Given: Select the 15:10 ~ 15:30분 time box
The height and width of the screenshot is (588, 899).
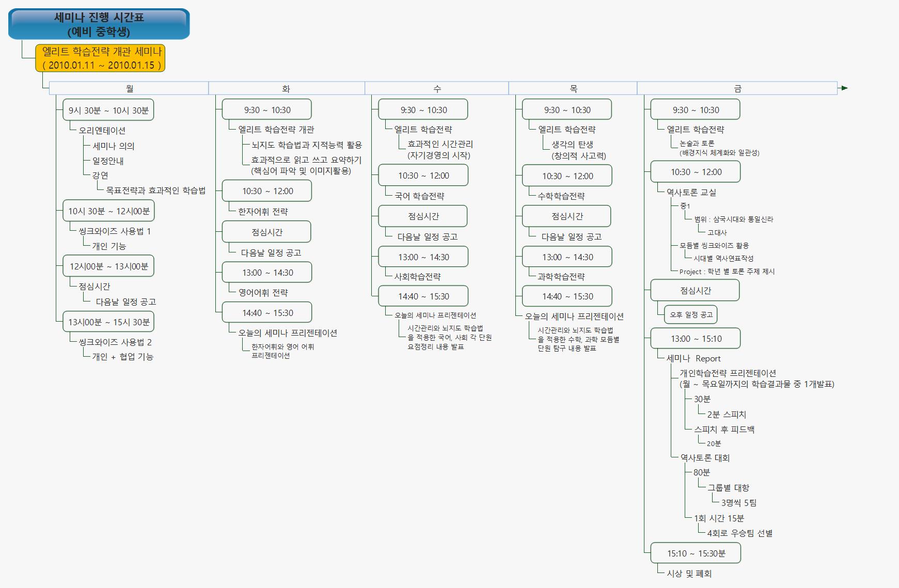Looking at the screenshot, I should click(696, 553).
